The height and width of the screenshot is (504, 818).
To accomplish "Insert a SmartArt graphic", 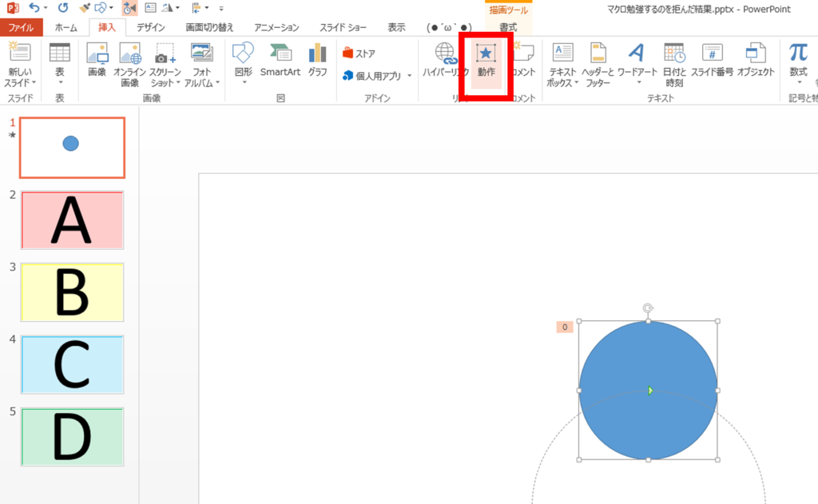I will [280, 61].
